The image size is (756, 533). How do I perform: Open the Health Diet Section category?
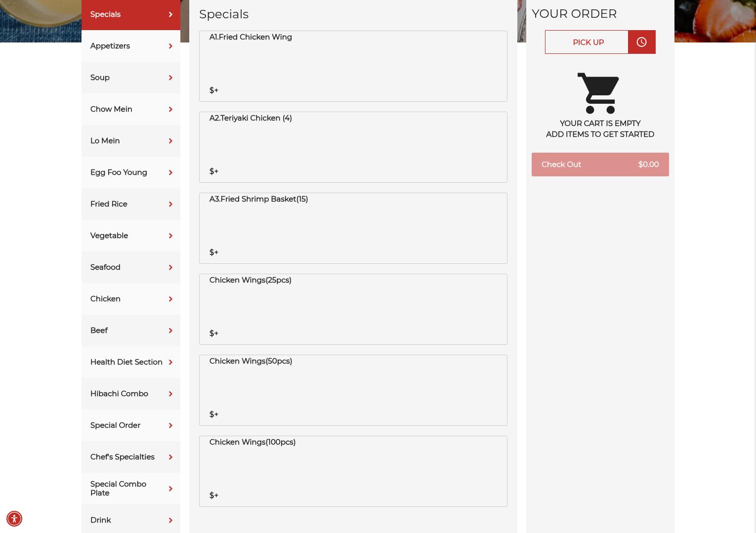[x=131, y=362]
